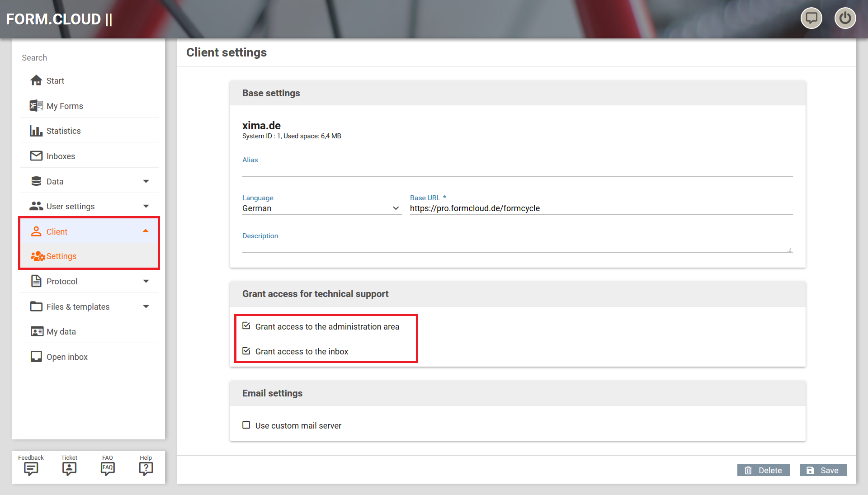Open the Ticket icon in footer
This screenshot has height=495, width=868.
[69, 468]
